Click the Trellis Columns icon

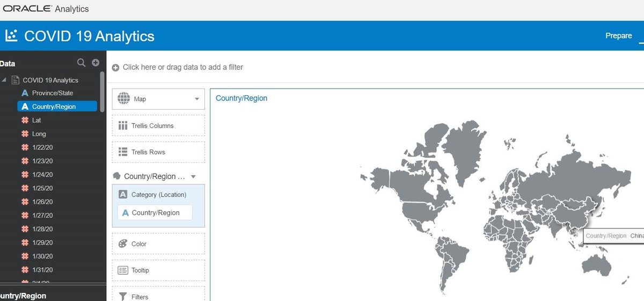pyautogui.click(x=123, y=126)
